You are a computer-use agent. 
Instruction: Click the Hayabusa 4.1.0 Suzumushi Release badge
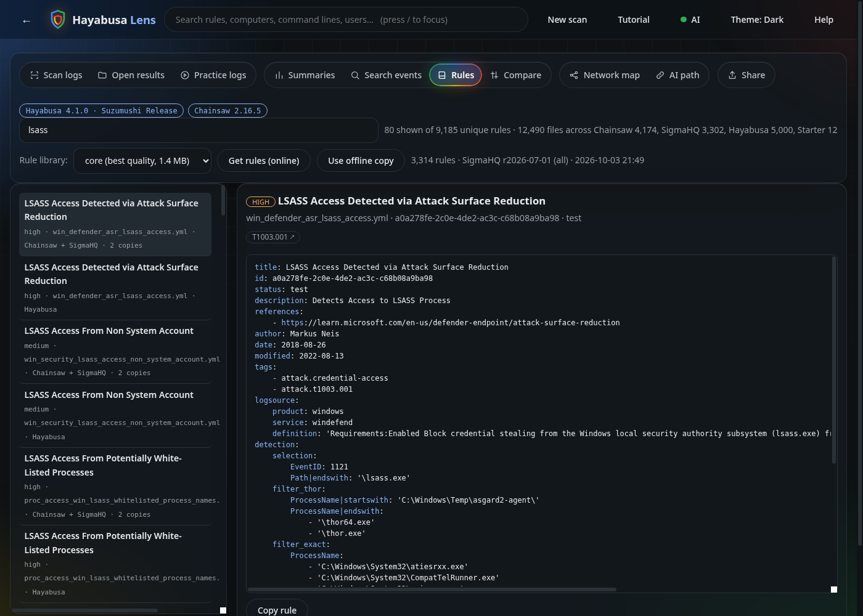coord(101,111)
